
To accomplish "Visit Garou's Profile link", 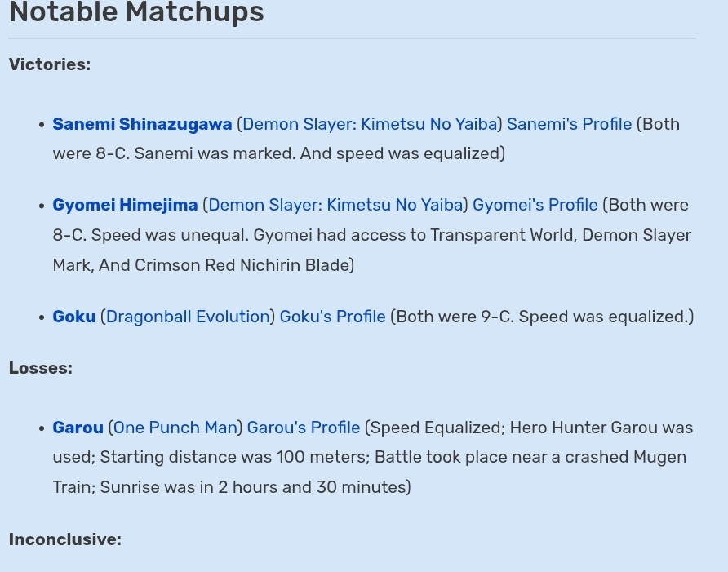I will pyautogui.click(x=303, y=428).
